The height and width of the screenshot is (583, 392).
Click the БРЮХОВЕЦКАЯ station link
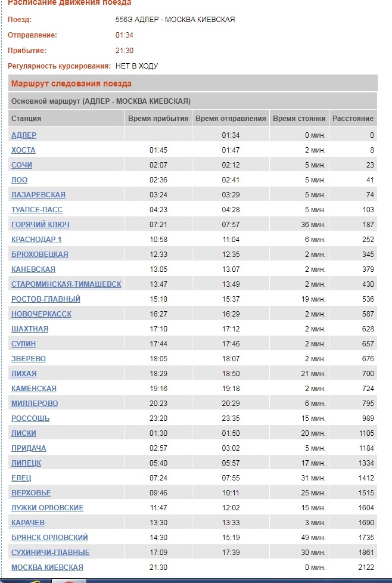[40, 255]
